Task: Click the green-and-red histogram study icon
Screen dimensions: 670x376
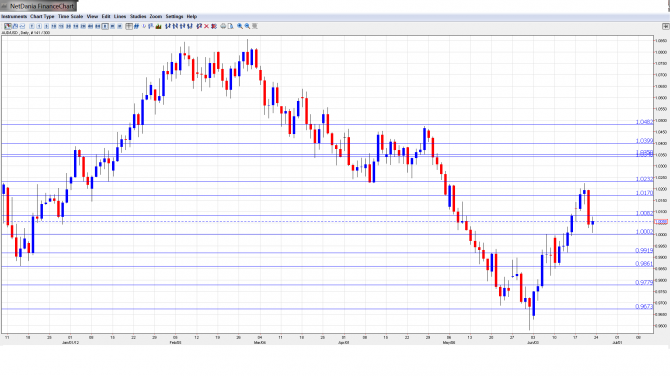Action: pyautogui.click(x=158, y=26)
